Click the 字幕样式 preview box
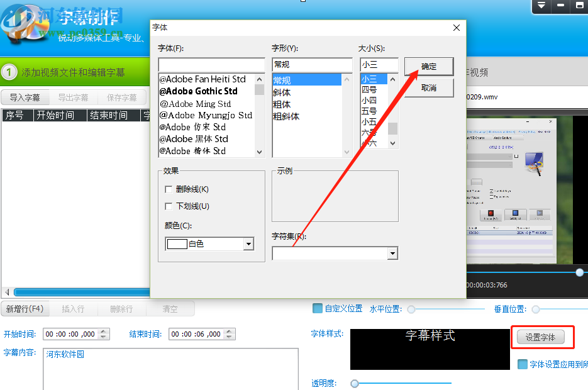The image size is (588, 390). (x=430, y=350)
